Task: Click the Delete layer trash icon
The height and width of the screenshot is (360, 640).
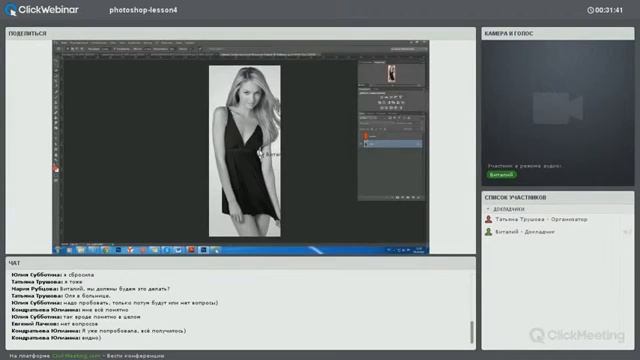Action: coord(418,198)
